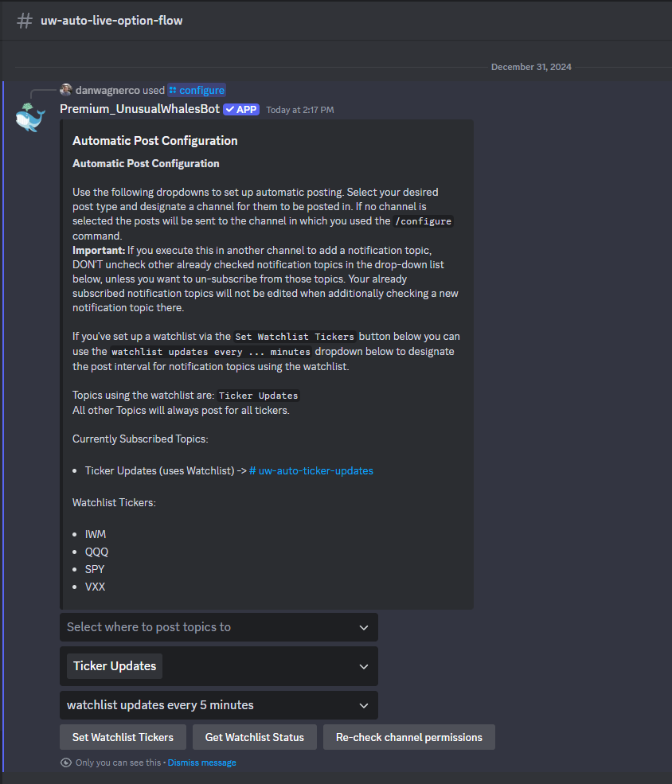Open the #uw-auto-ticker-updates channel link

tap(311, 470)
